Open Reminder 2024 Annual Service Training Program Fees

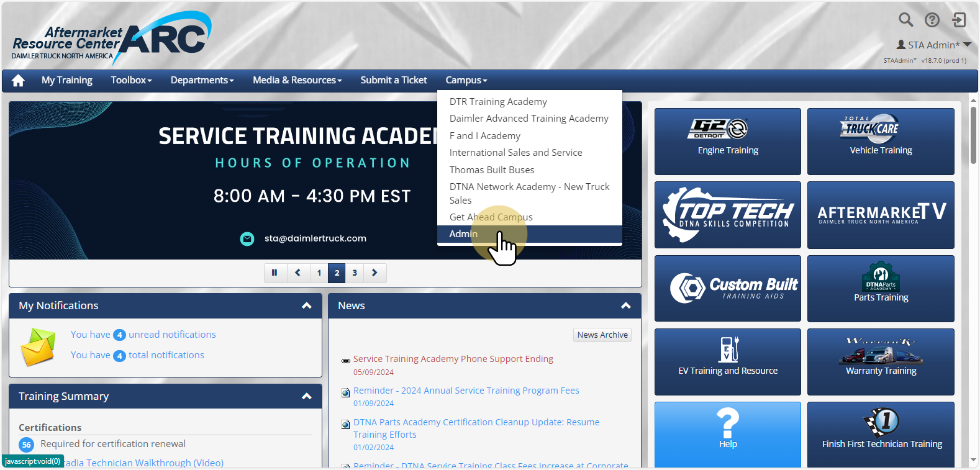(466, 391)
